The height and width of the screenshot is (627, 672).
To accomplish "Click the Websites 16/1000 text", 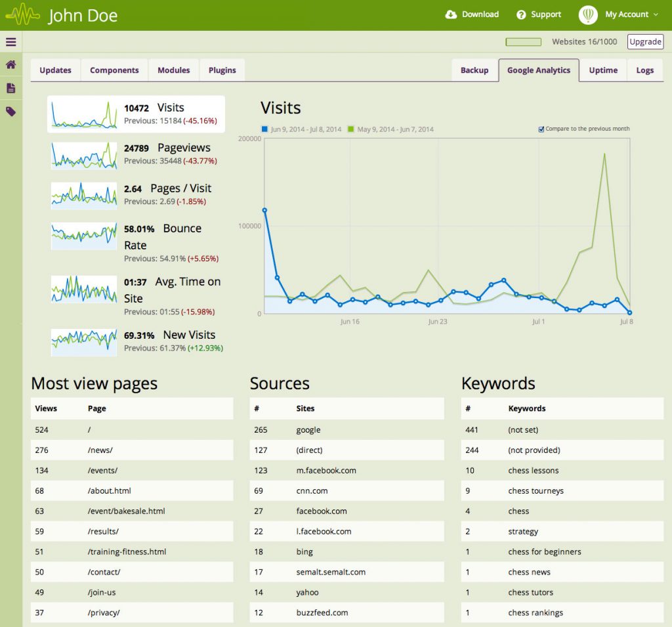I will pyautogui.click(x=585, y=41).
